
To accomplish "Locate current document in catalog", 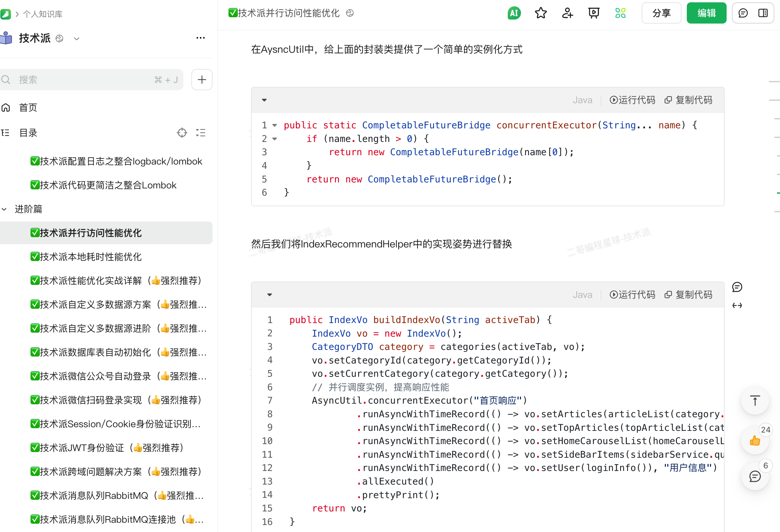I will pyautogui.click(x=182, y=133).
